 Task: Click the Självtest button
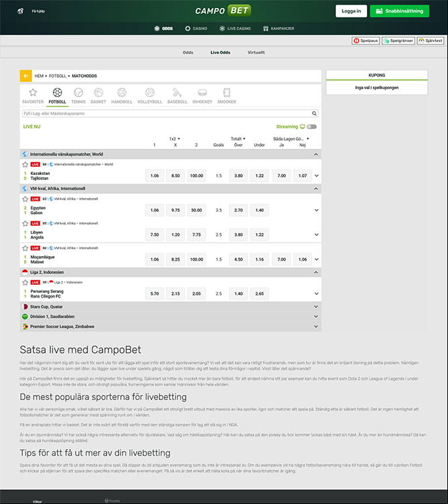point(431,41)
